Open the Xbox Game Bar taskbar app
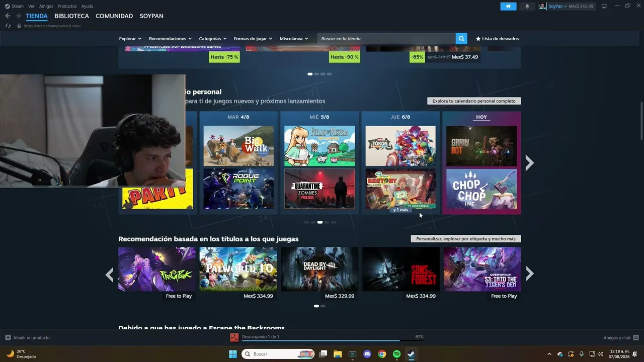This screenshot has width=644, height=362. coord(353,354)
